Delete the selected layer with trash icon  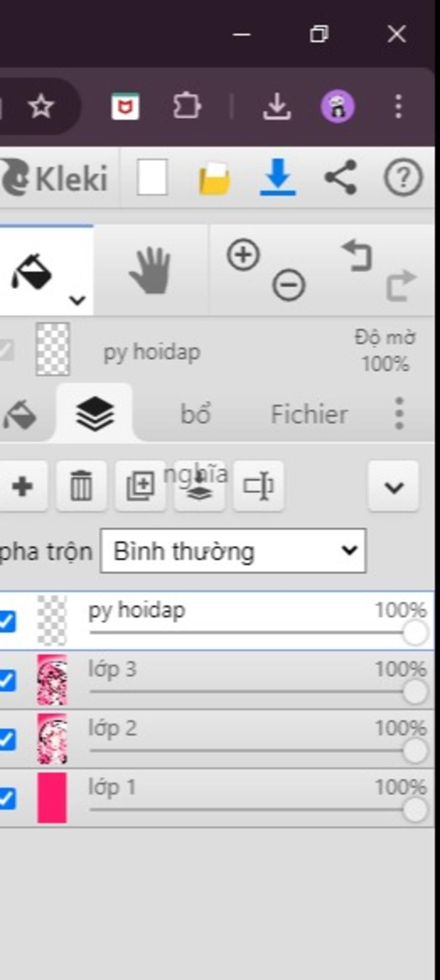(81, 486)
